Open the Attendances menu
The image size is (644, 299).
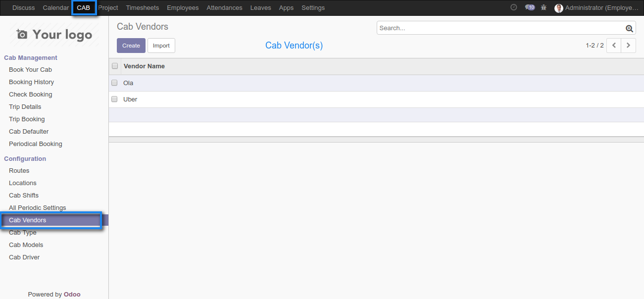[x=224, y=8]
